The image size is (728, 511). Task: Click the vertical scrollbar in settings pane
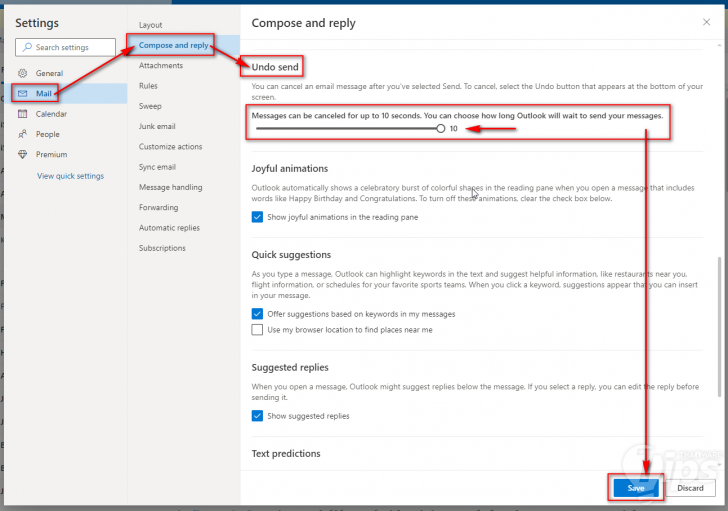tap(720, 325)
